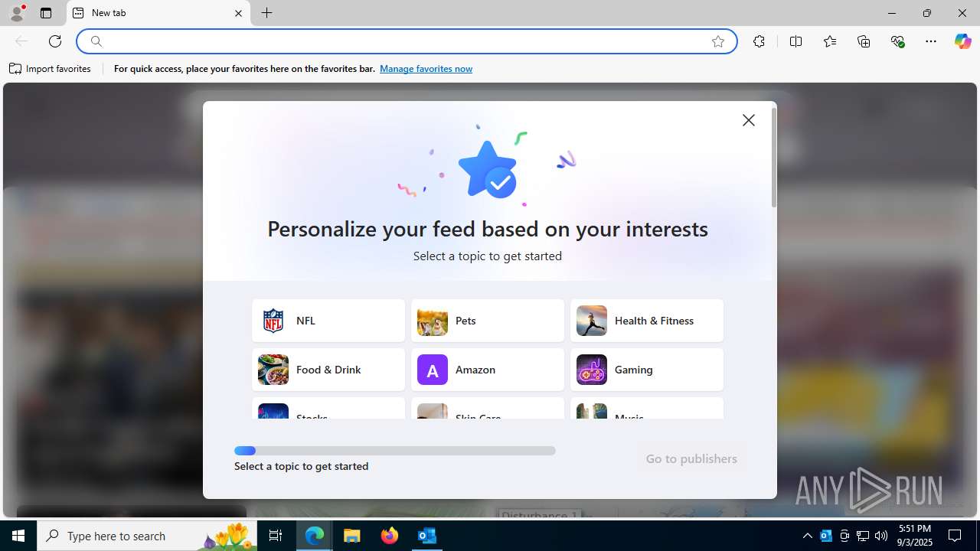
Task: Open the Extensions puzzle icon
Action: [759, 41]
